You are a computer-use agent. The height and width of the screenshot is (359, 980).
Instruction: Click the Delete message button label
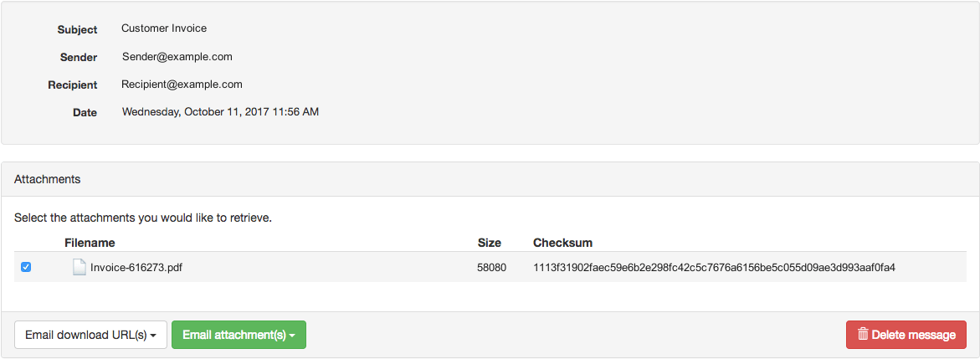913,335
